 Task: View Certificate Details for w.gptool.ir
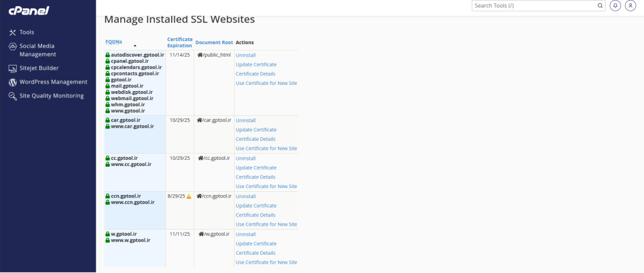(x=255, y=253)
